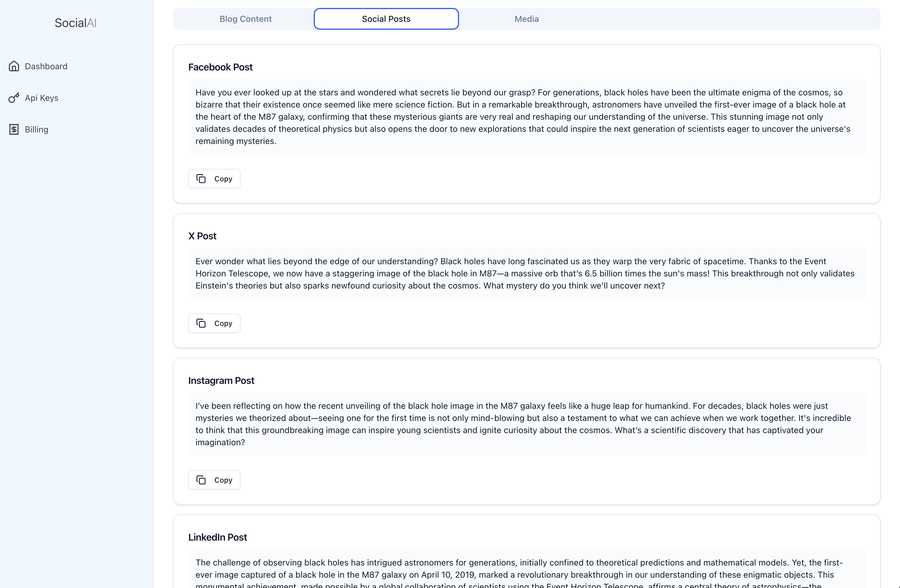Switch to the Blog Content tab
The image size is (900, 588).
point(245,19)
